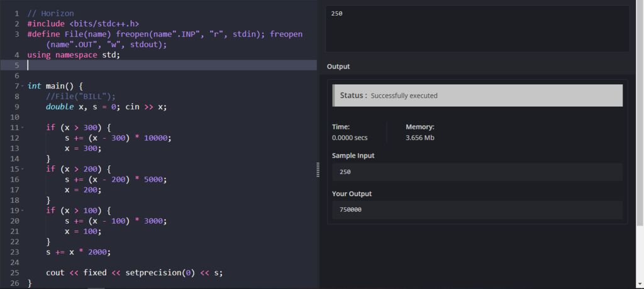Click the Memory 3.656 Mb value
The height and width of the screenshot is (289, 644).
coord(419,138)
